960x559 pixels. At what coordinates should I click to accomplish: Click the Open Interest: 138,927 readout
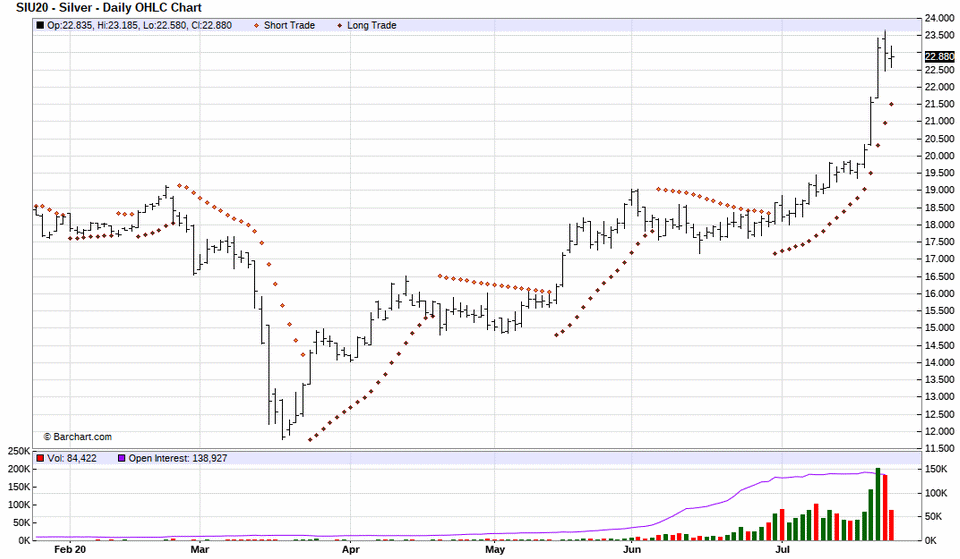click(x=178, y=458)
